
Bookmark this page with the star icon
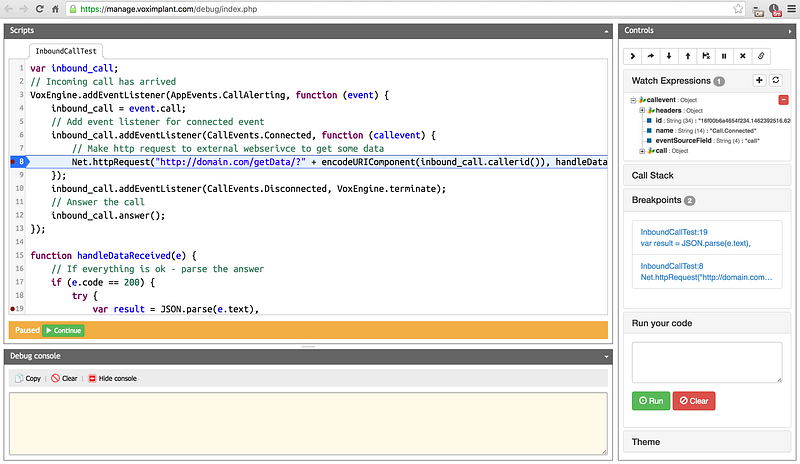coord(738,9)
